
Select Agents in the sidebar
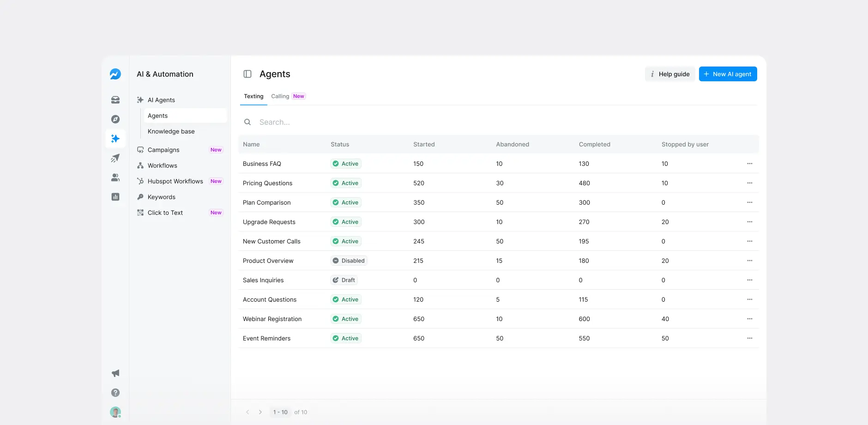tap(186, 115)
